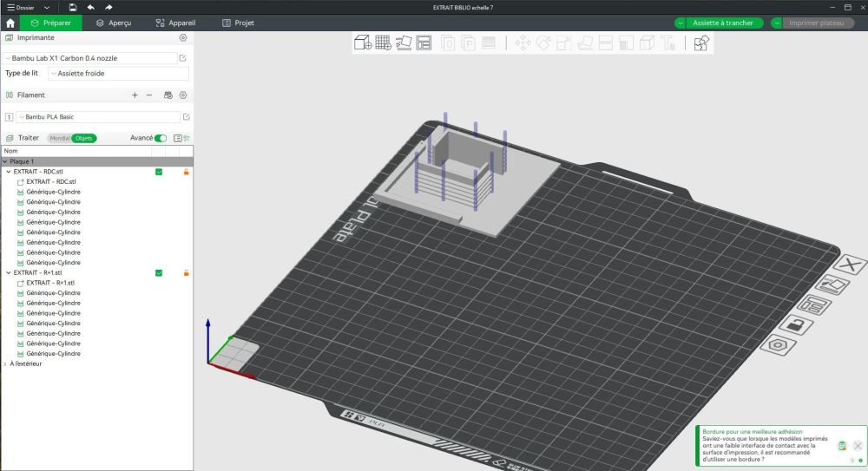The width and height of the screenshot is (868, 471).
Task: Click the Add plate grid icon
Action: coord(383,43)
